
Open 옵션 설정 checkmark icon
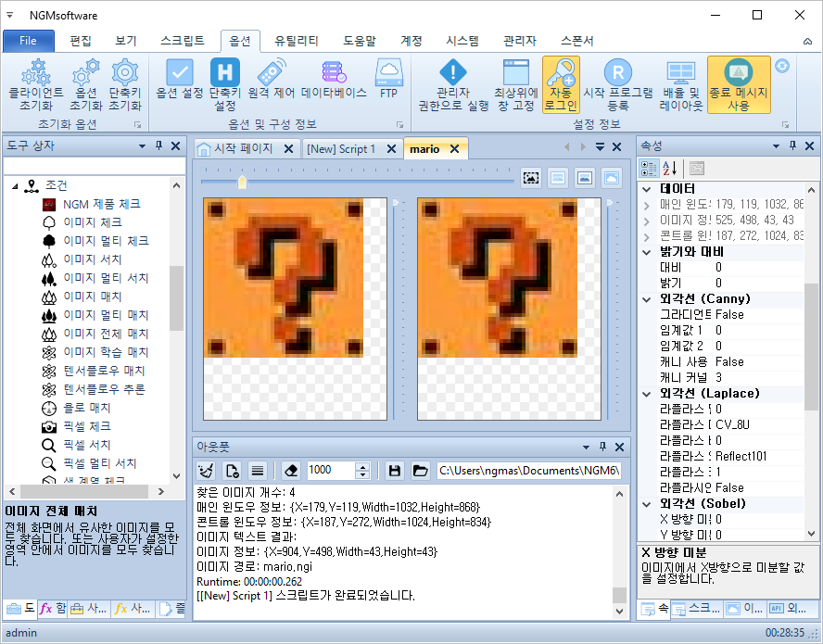180,79
